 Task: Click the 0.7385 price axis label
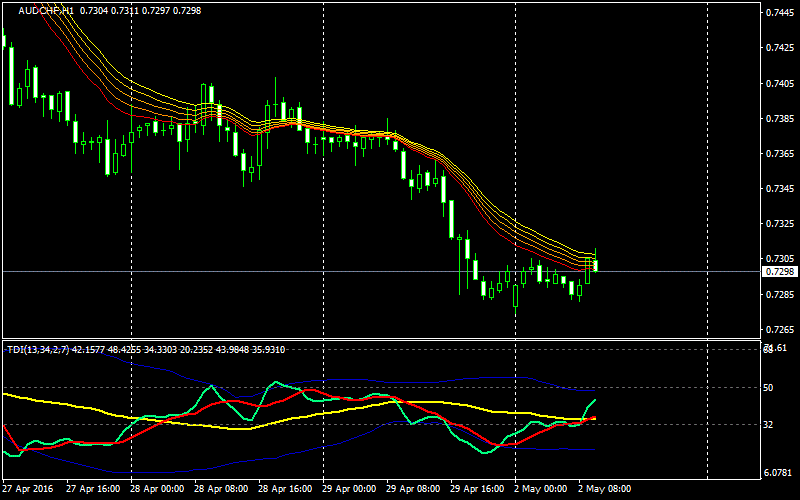[779, 119]
